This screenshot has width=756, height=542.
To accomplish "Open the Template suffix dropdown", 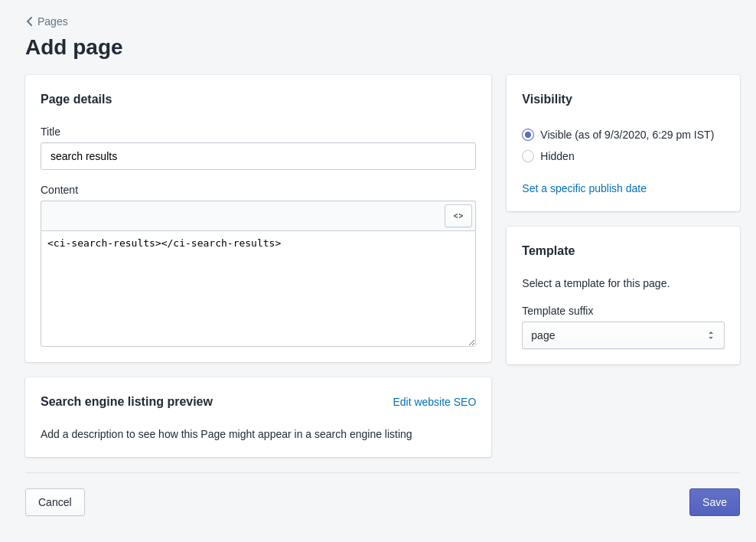I will [623, 335].
